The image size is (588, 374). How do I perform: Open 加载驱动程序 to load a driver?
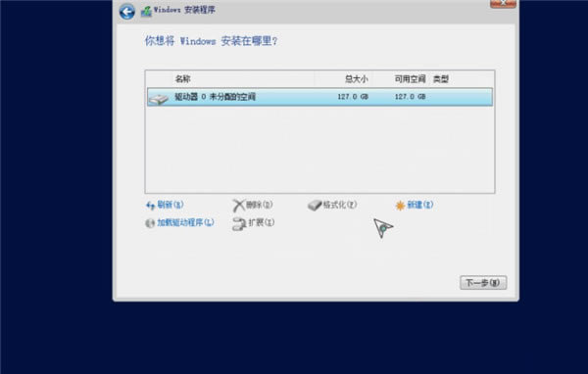pyautogui.click(x=185, y=222)
